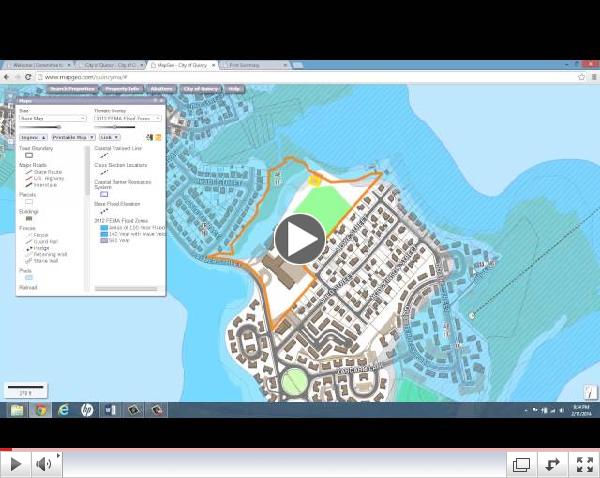Screen dimensions: 600x478
Task: Open the Property Info menu
Action: [x=123, y=89]
